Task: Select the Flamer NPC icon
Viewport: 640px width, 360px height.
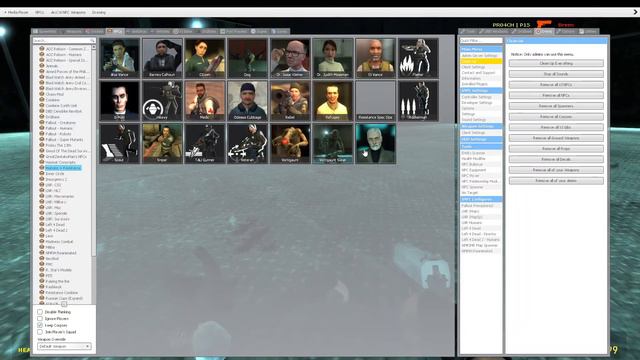Action: 418,58
